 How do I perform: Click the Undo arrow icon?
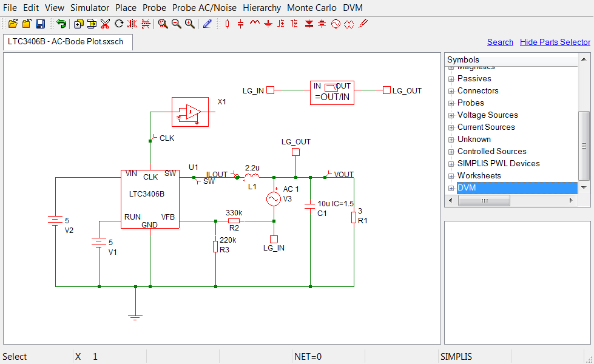tap(61, 24)
